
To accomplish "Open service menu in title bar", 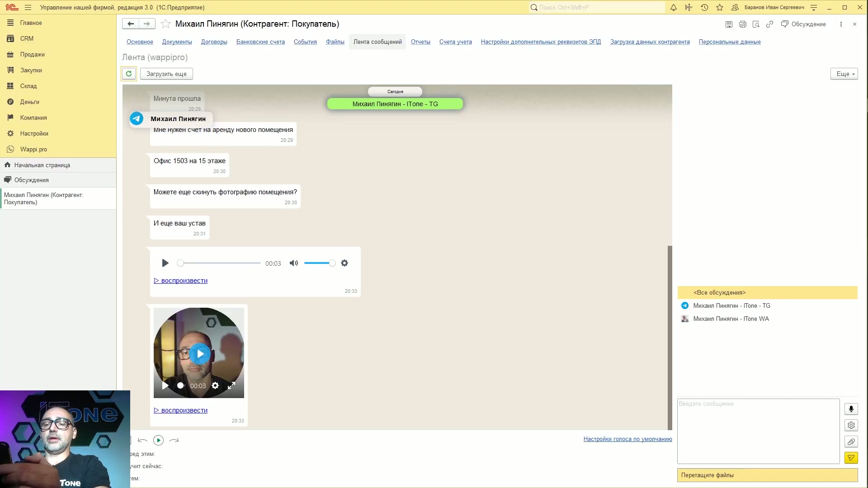I will click(x=814, y=7).
